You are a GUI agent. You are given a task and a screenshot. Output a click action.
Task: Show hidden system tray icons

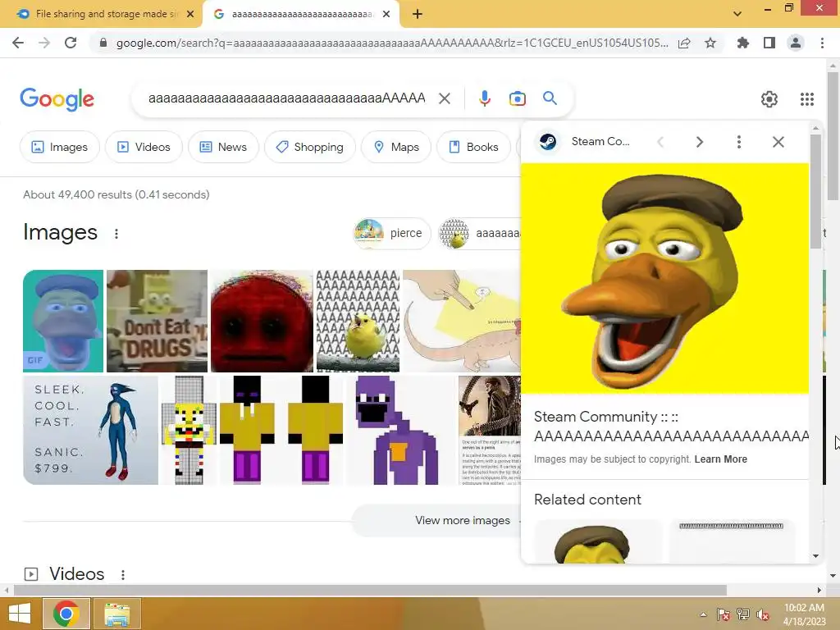(x=703, y=614)
